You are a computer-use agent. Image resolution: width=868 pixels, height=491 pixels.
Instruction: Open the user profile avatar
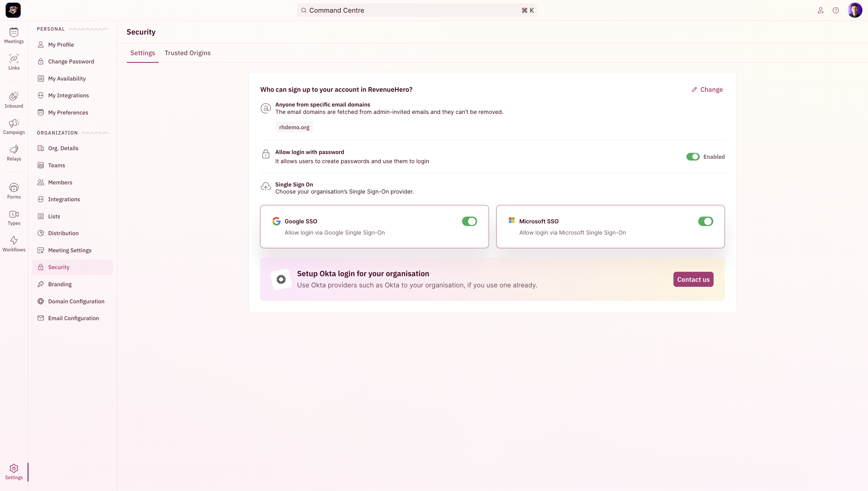point(855,10)
